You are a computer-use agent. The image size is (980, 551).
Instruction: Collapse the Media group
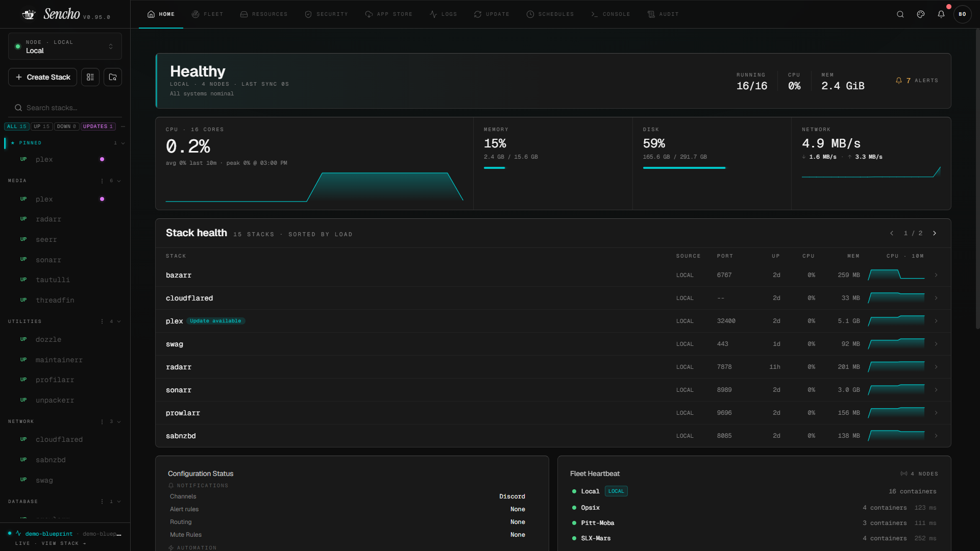[x=119, y=181]
